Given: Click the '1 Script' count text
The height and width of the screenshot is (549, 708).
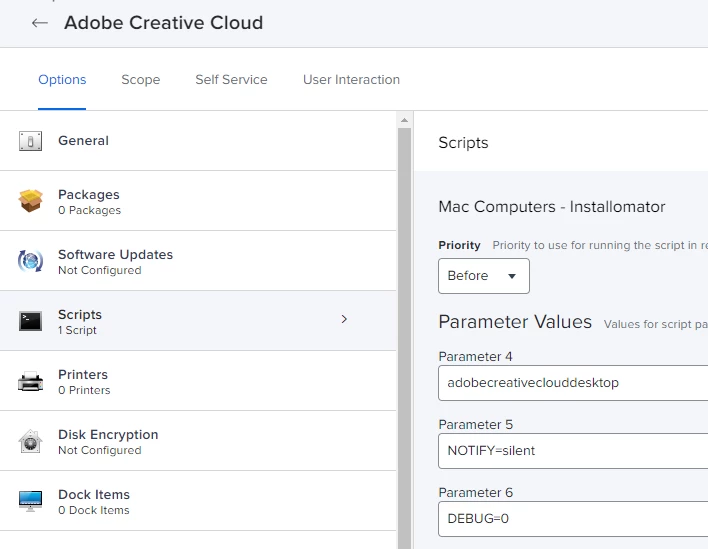Looking at the screenshot, I should 77,330.
